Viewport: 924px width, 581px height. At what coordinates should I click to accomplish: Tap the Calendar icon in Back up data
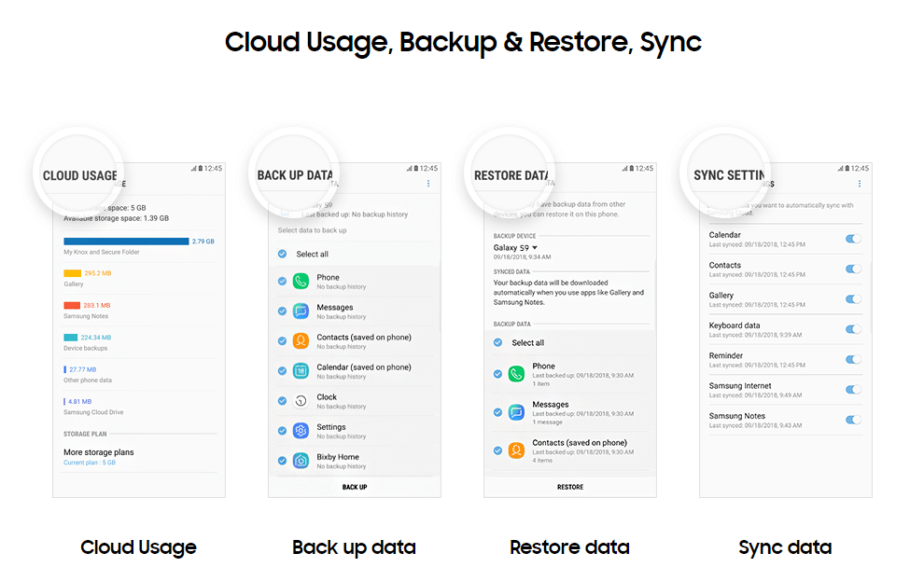[301, 371]
